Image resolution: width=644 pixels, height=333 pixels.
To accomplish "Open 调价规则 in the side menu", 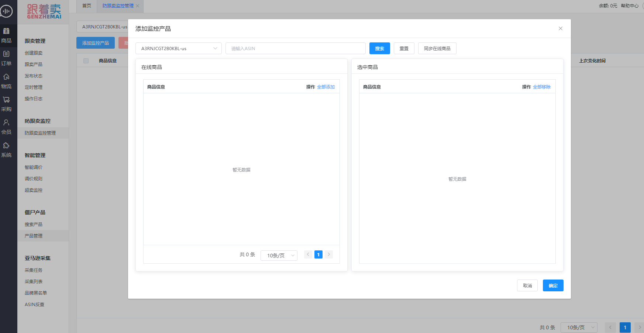I will tap(34, 179).
